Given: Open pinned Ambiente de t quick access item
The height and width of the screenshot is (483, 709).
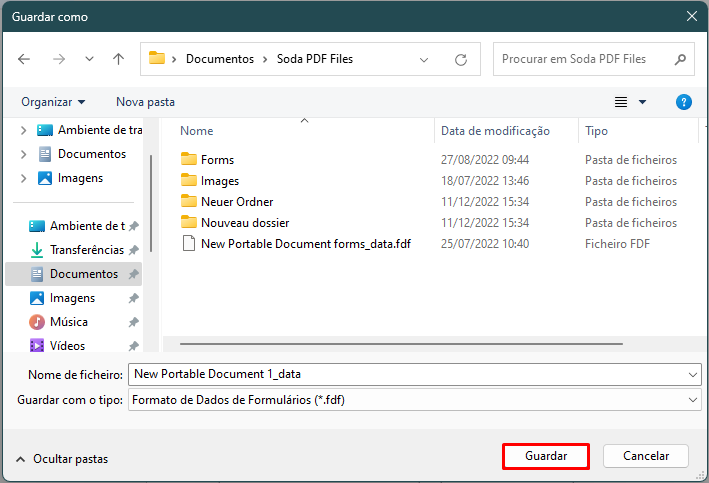Looking at the screenshot, I should 77,226.
